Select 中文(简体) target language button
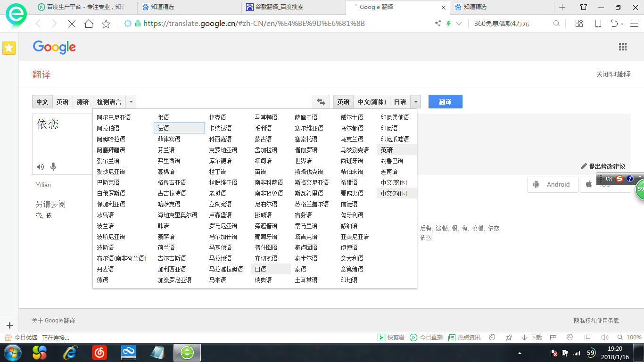The height and width of the screenshot is (362, 644). [372, 102]
